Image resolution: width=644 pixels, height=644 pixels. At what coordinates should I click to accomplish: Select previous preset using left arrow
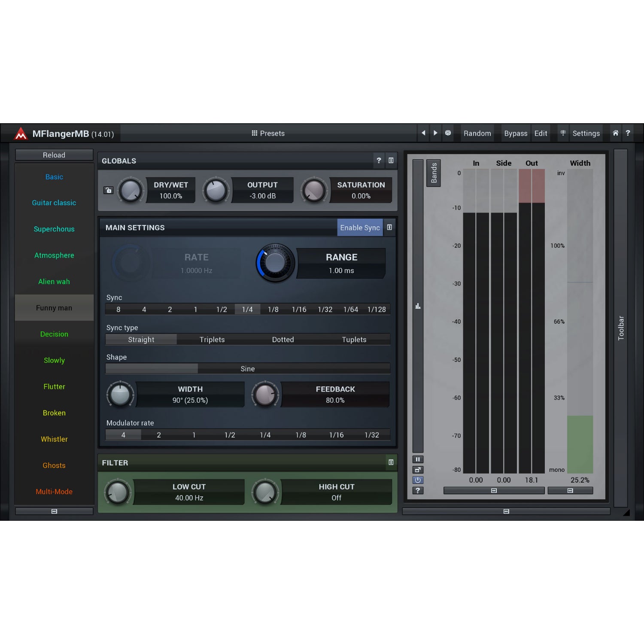(x=423, y=133)
